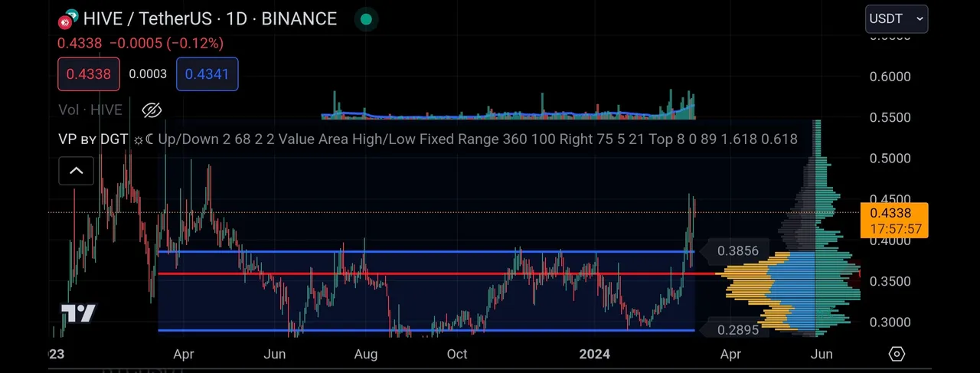Click the 0.3000 price scale label
This screenshot has height=373, width=980.
tap(890, 322)
